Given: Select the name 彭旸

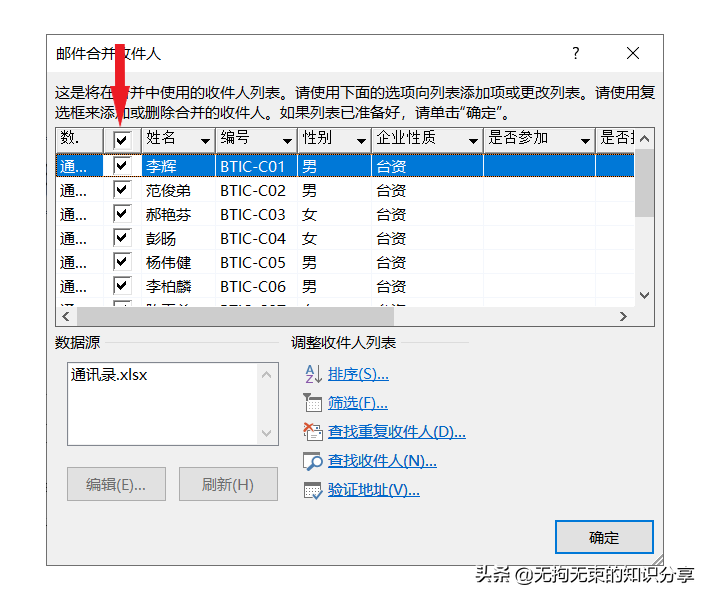Looking at the screenshot, I should (x=161, y=239).
